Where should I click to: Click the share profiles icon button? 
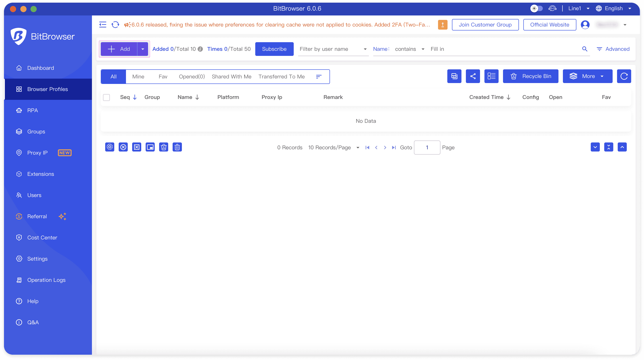pos(473,76)
